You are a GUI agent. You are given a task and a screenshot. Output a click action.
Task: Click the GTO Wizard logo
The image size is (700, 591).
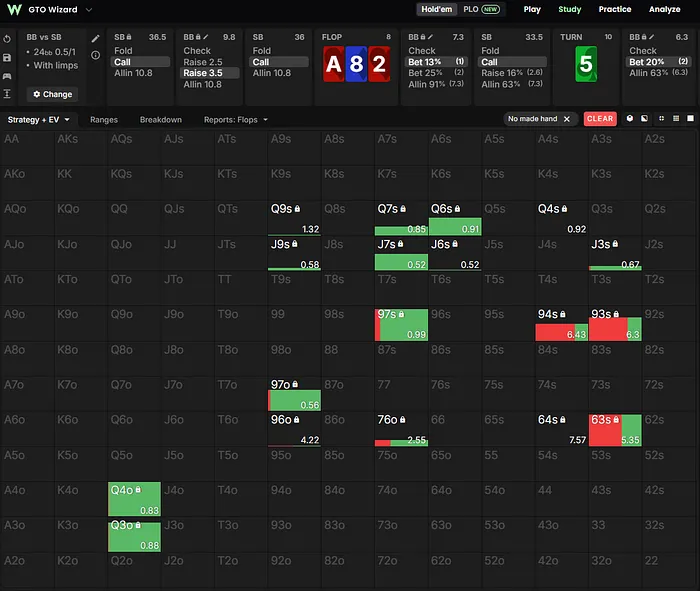15,9
